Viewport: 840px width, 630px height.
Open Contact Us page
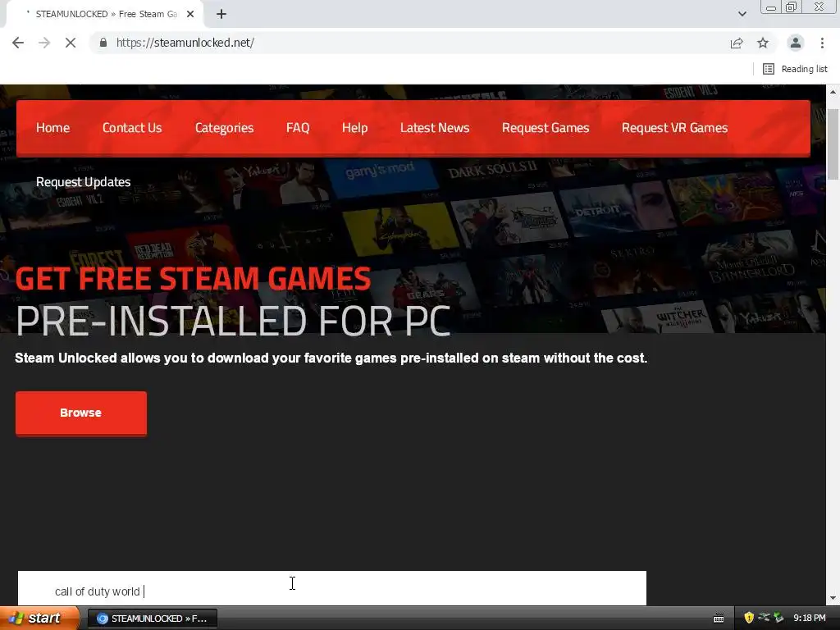point(132,128)
